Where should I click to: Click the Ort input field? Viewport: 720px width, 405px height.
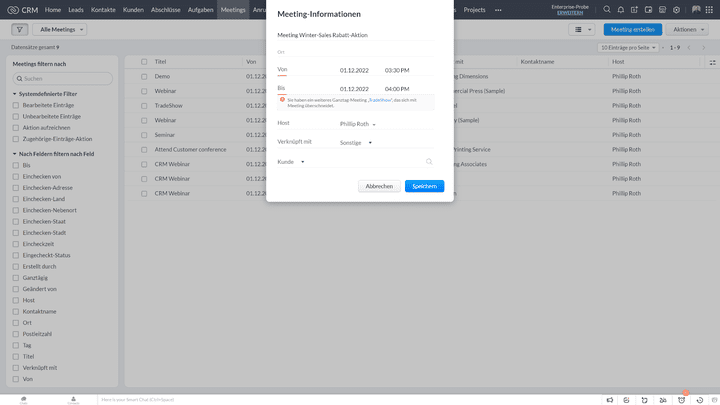pos(354,51)
